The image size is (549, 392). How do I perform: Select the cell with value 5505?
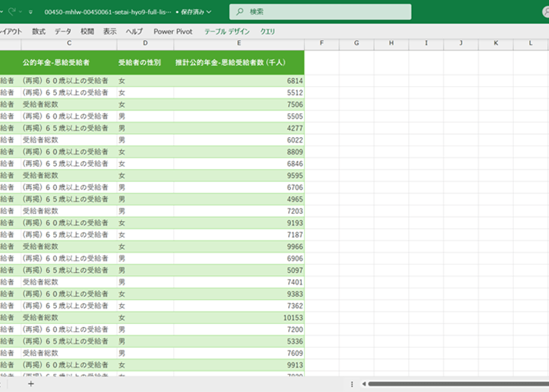(x=239, y=116)
